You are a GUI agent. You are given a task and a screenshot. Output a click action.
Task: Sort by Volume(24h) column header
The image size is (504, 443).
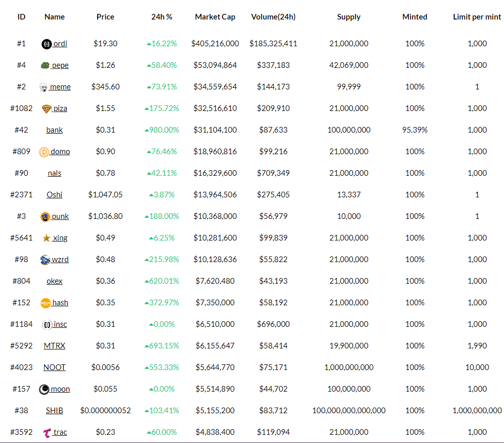[x=273, y=17]
